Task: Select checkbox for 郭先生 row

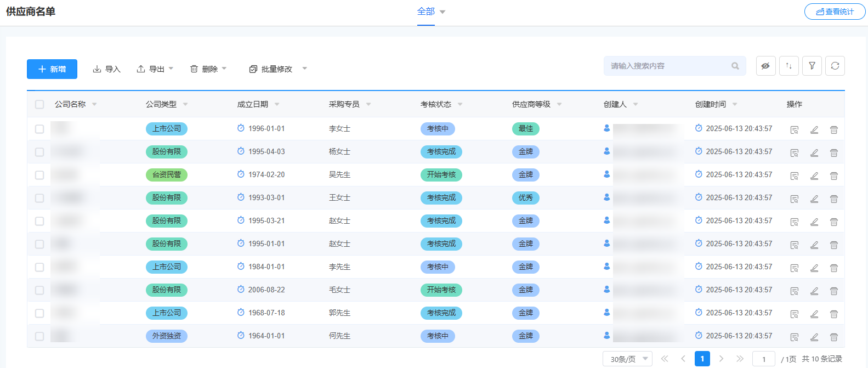Action: click(x=39, y=313)
